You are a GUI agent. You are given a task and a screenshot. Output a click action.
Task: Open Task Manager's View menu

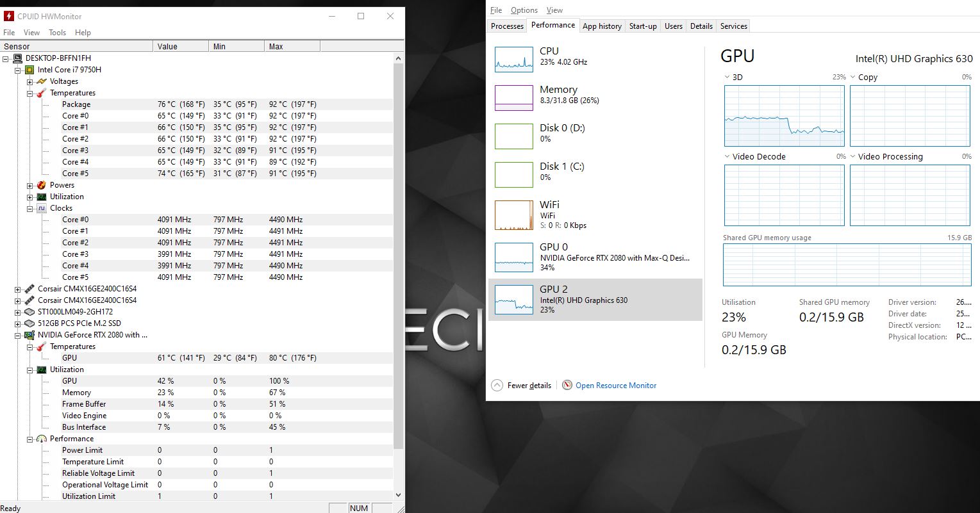pos(554,10)
